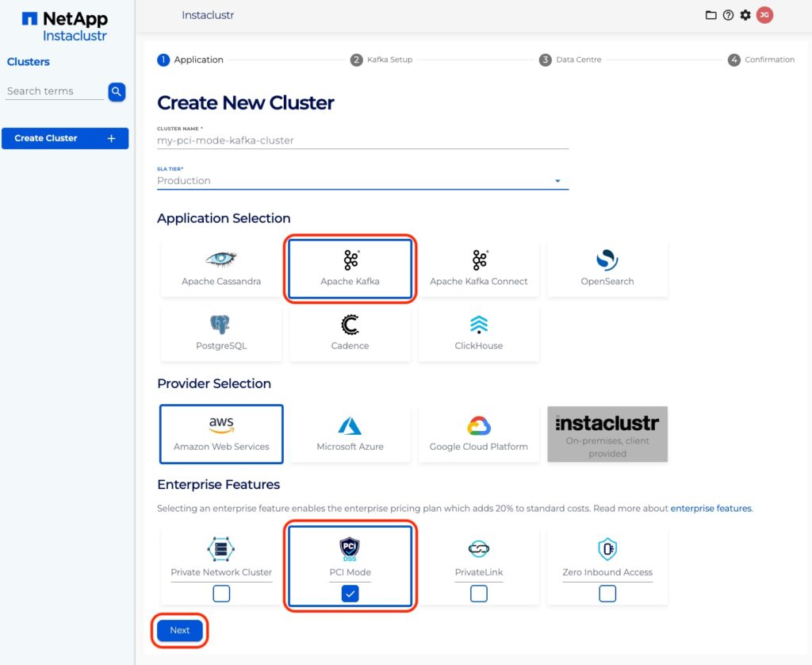Tick the Zero Inbound Access checkbox
The height and width of the screenshot is (665, 812).
[x=607, y=594]
